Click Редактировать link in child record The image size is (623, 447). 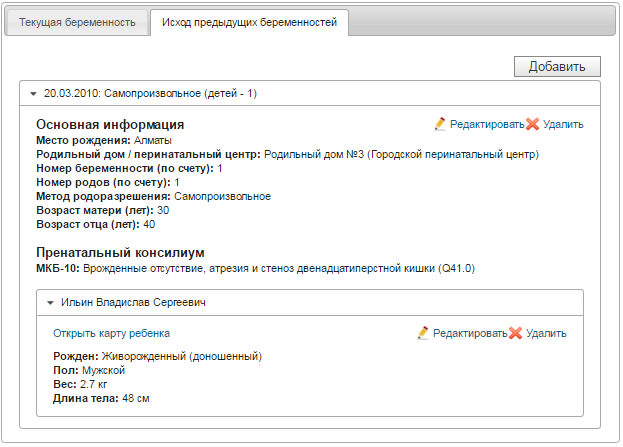(x=470, y=333)
